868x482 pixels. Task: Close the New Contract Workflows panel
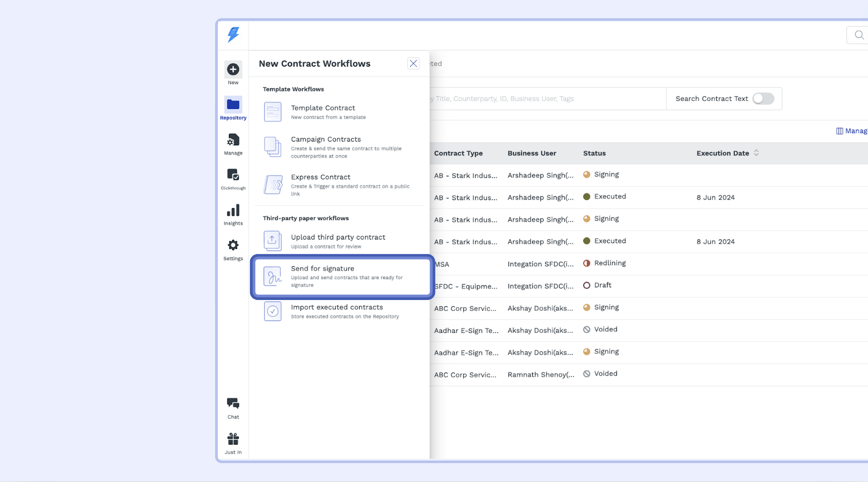click(x=413, y=63)
